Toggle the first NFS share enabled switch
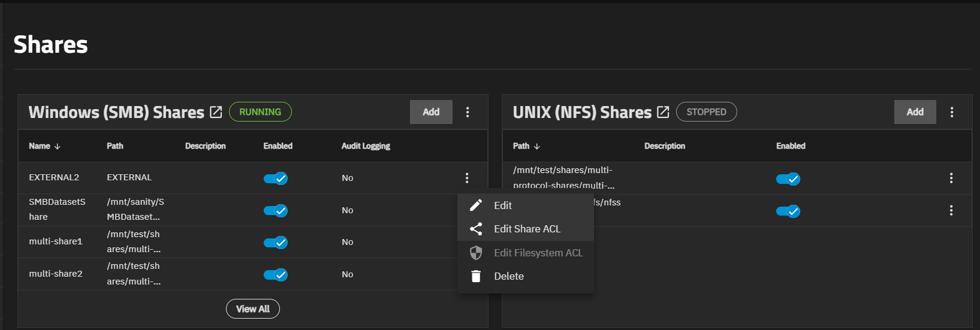 788,179
